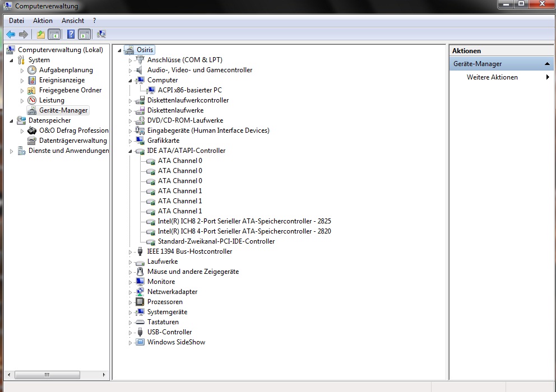
Task: Click the Up one level folder icon
Action: coord(41,34)
